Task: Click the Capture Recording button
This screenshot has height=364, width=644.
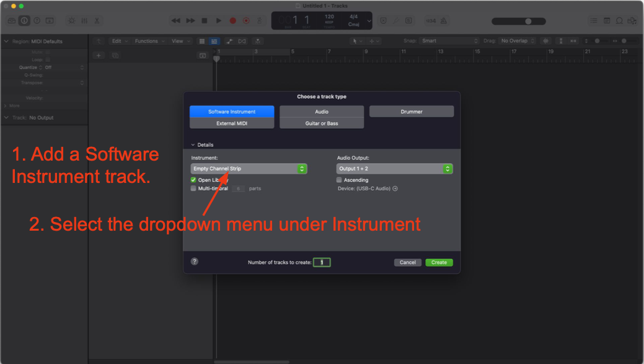Action: click(x=247, y=20)
